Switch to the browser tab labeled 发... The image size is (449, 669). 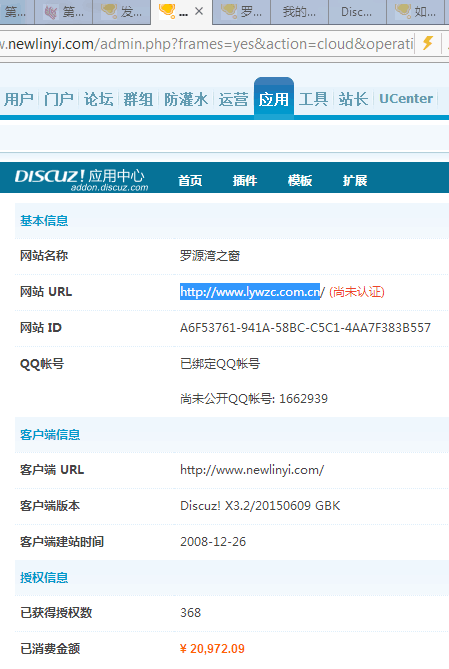click(122, 12)
